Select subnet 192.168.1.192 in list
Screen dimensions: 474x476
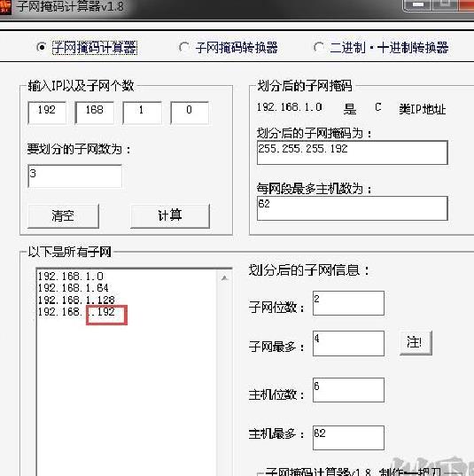pos(76,312)
